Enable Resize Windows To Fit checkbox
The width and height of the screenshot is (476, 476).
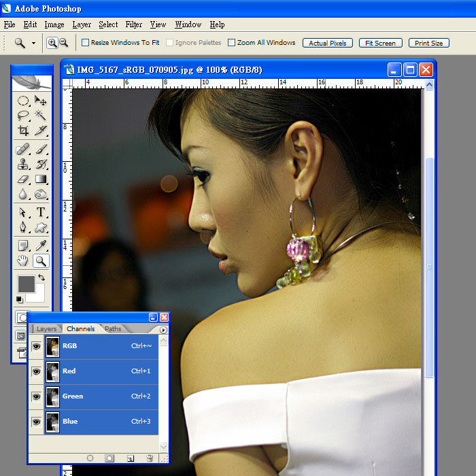click(x=85, y=43)
